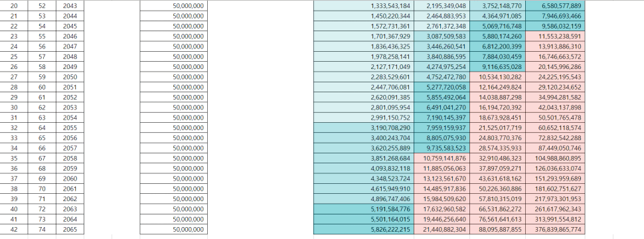
Task: Select cell with 9,116,635,028
Action: [497, 66]
